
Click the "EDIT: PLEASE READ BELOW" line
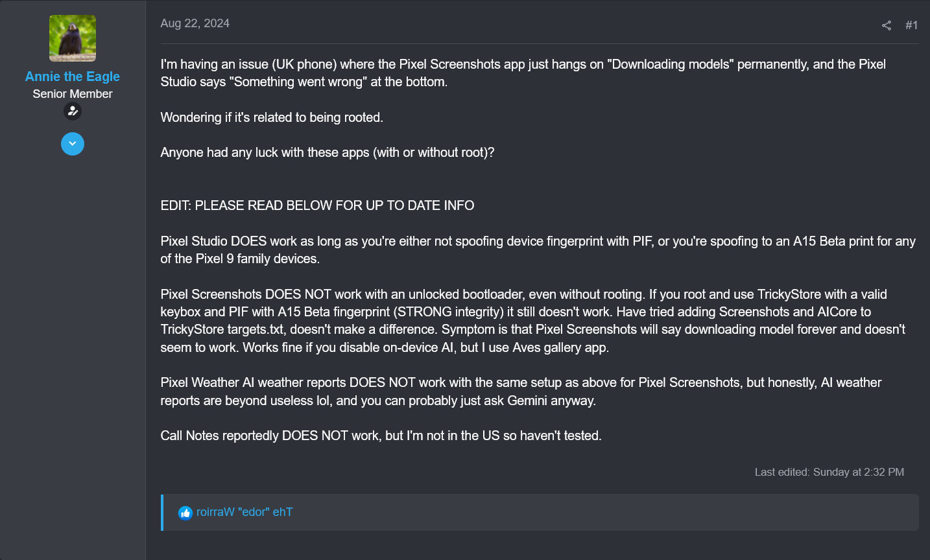point(317,205)
